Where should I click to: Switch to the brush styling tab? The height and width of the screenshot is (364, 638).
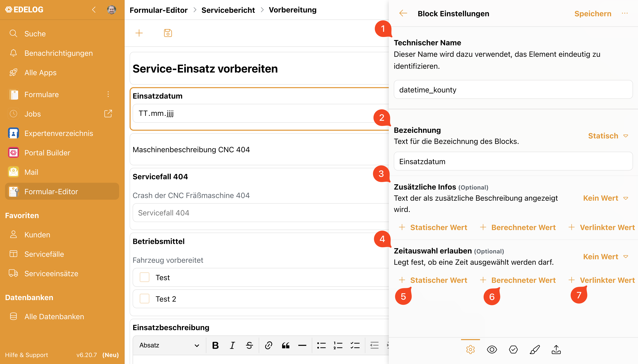click(535, 349)
